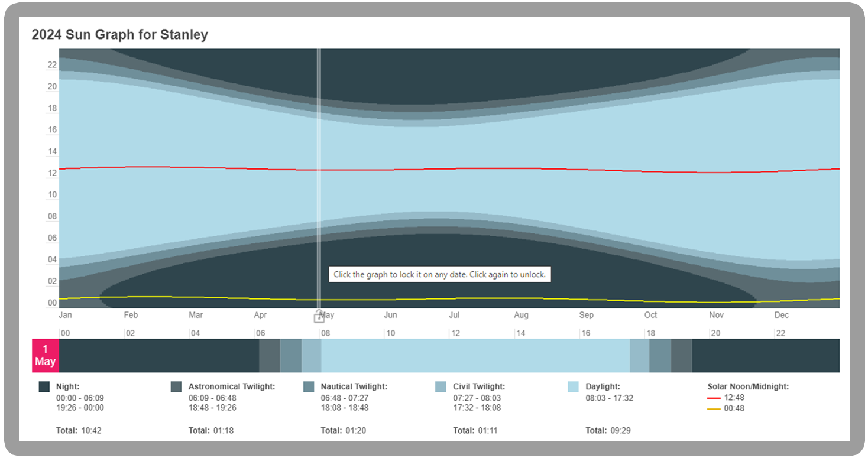Click the Jun month label

(x=390, y=316)
